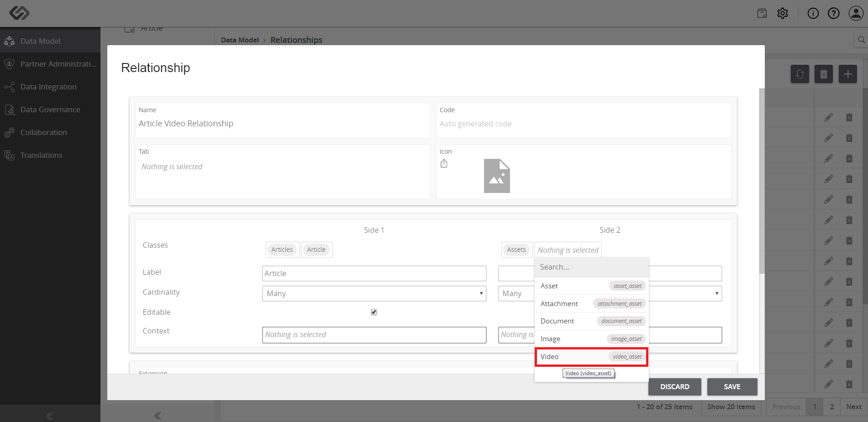This screenshot has height=422, width=868.
Task: Click the Code Auto generated code field
Action: pos(583,124)
